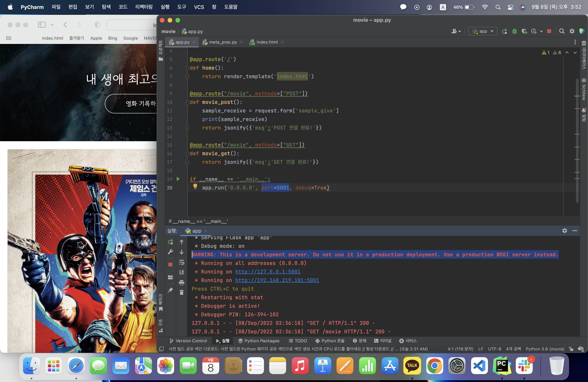Click the run gutter arrow on line 19
The height and width of the screenshot is (382, 588).
click(x=178, y=179)
